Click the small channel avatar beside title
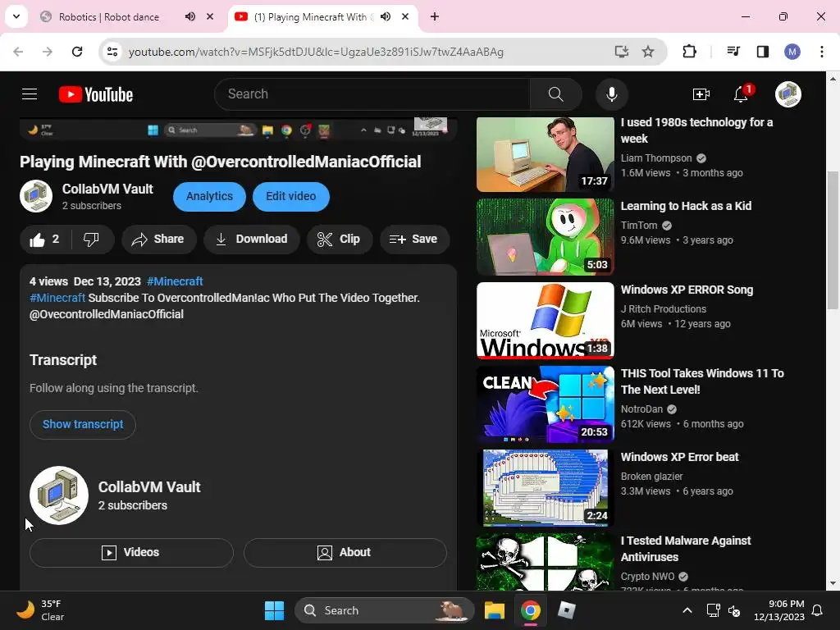840x630 pixels. (36, 196)
